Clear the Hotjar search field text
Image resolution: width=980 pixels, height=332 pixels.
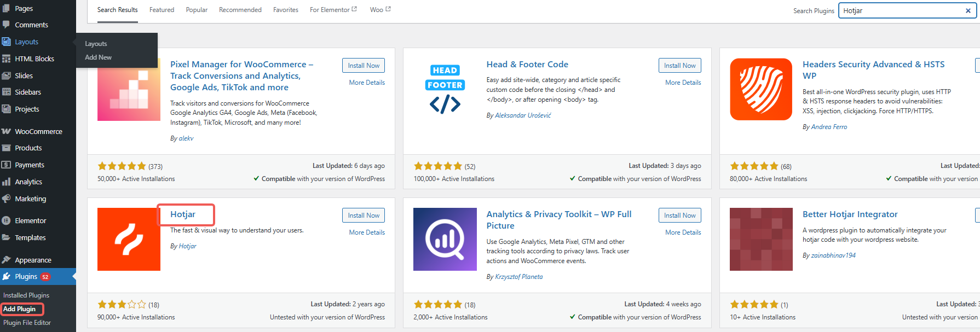tap(967, 11)
